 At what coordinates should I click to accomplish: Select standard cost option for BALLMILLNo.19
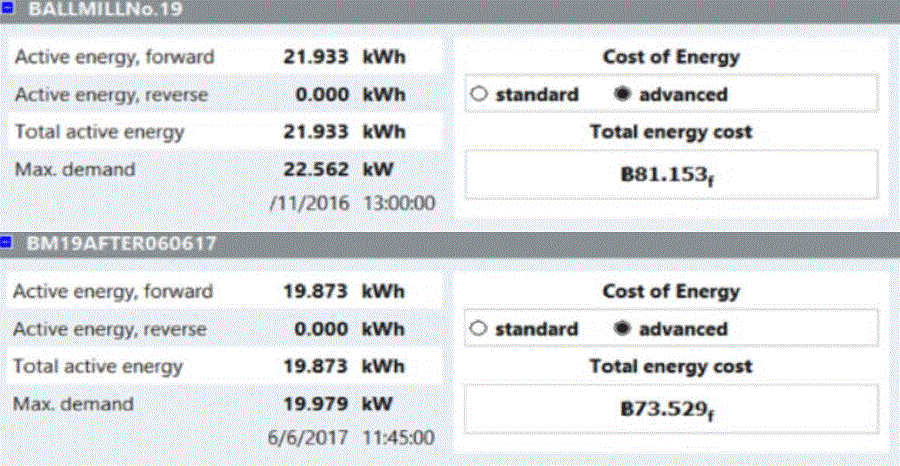click(478, 94)
